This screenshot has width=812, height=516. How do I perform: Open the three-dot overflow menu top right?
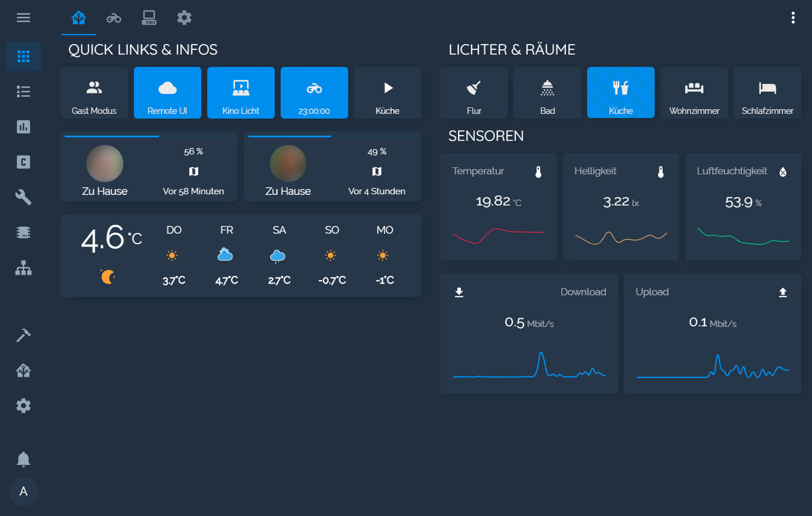pyautogui.click(x=793, y=18)
